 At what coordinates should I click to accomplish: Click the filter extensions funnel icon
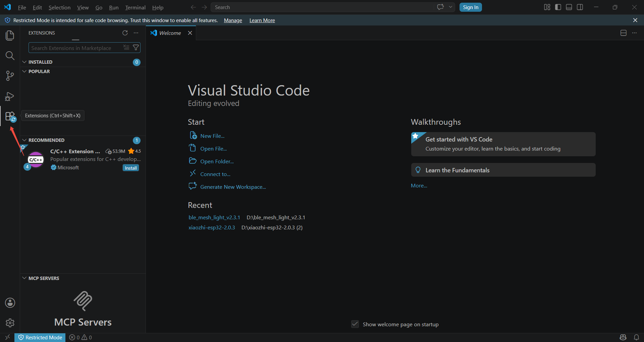136,48
